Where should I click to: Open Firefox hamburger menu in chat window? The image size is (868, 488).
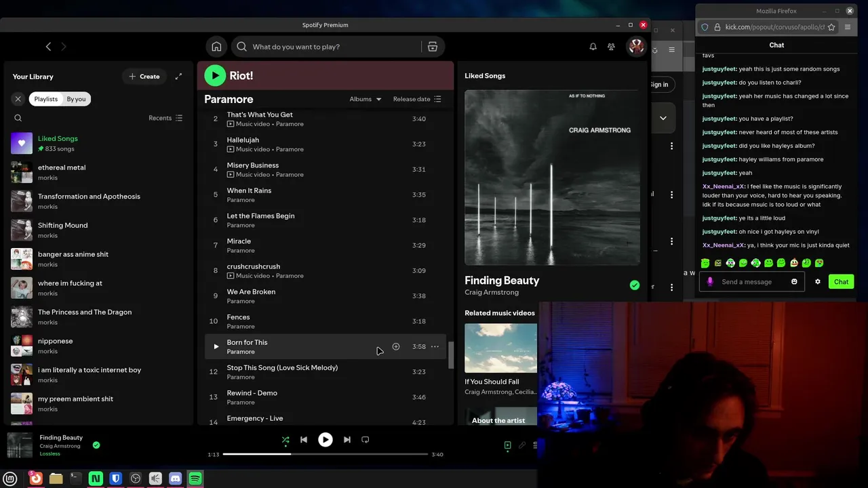848,27
